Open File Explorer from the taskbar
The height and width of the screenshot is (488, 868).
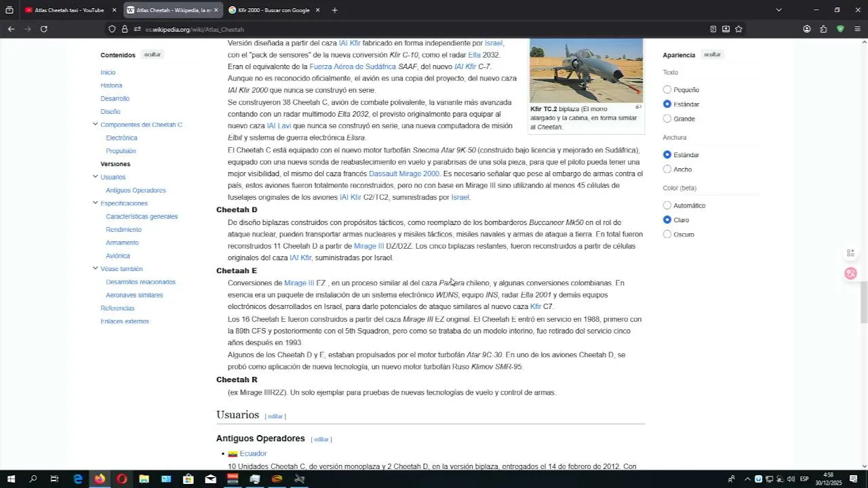click(x=144, y=479)
